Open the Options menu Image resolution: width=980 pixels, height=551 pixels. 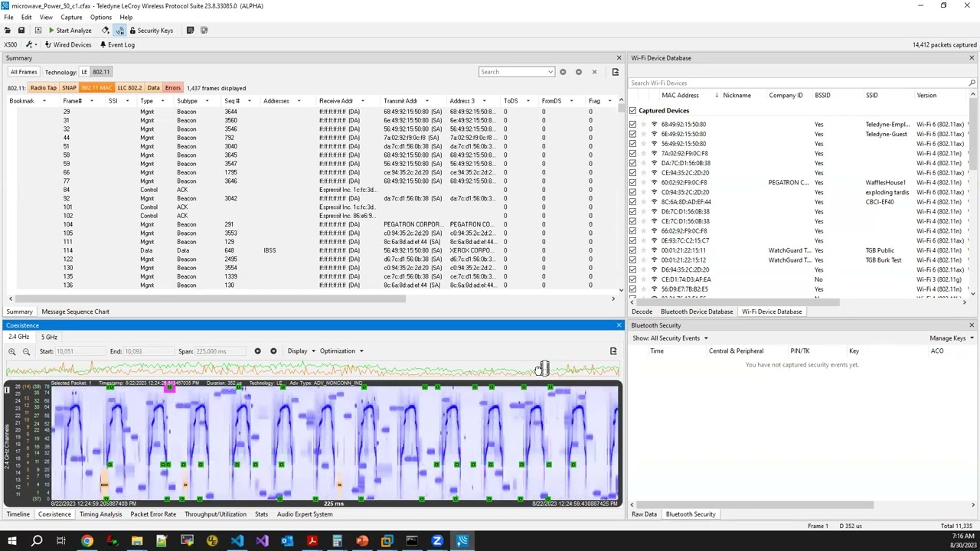pyautogui.click(x=100, y=17)
